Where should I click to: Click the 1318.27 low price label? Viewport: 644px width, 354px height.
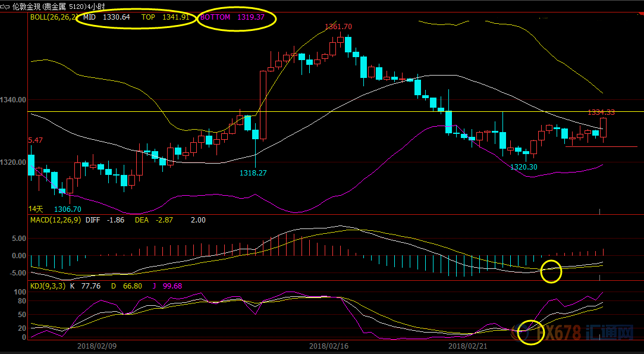253,173
